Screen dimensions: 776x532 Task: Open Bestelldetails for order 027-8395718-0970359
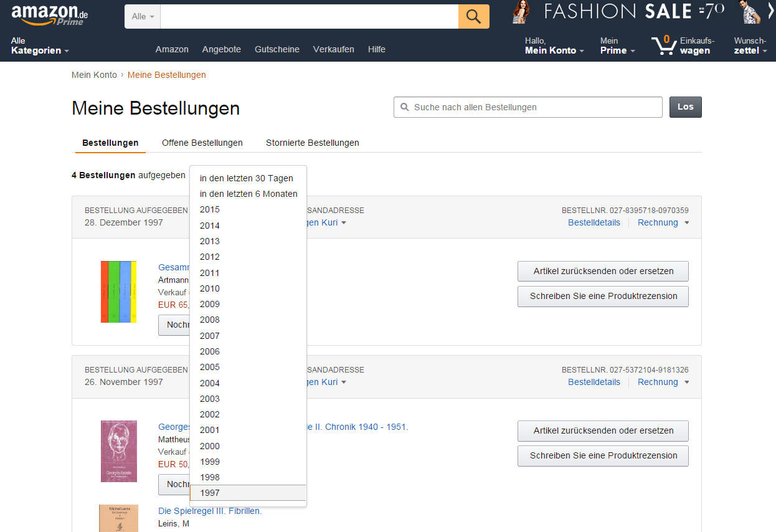[x=594, y=222]
